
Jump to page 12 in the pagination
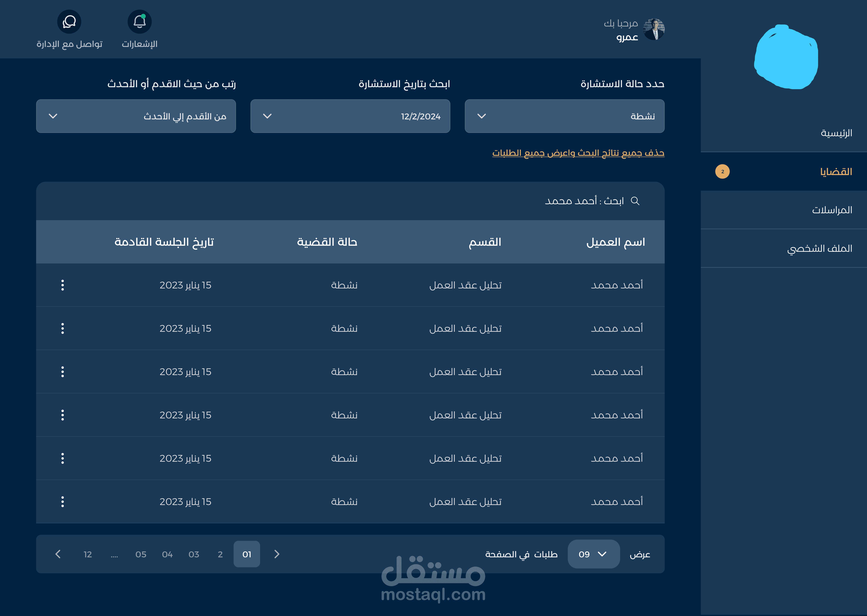tap(88, 554)
